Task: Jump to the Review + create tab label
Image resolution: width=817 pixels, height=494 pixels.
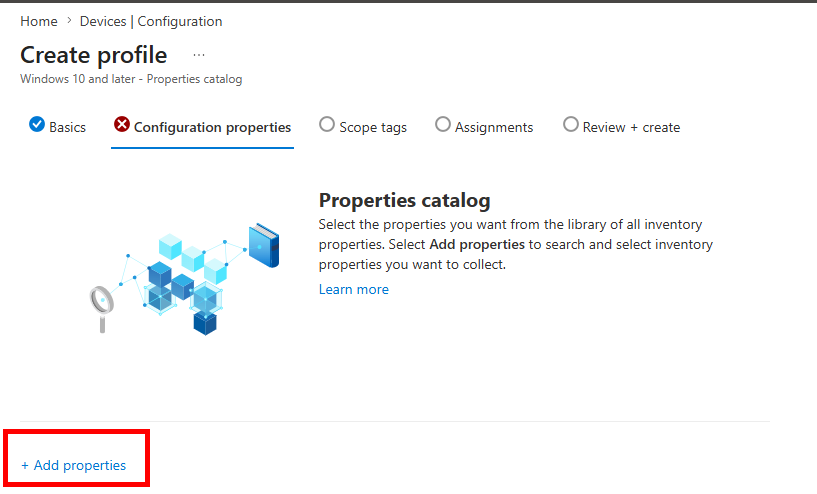Action: [x=632, y=127]
